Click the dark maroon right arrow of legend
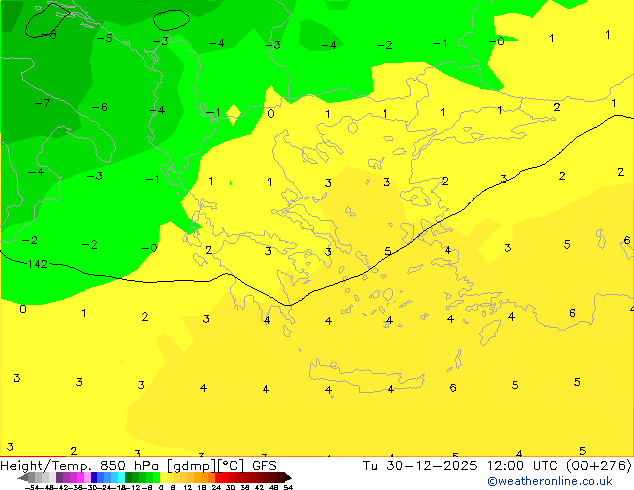This screenshot has height=490, width=634. click(x=288, y=477)
